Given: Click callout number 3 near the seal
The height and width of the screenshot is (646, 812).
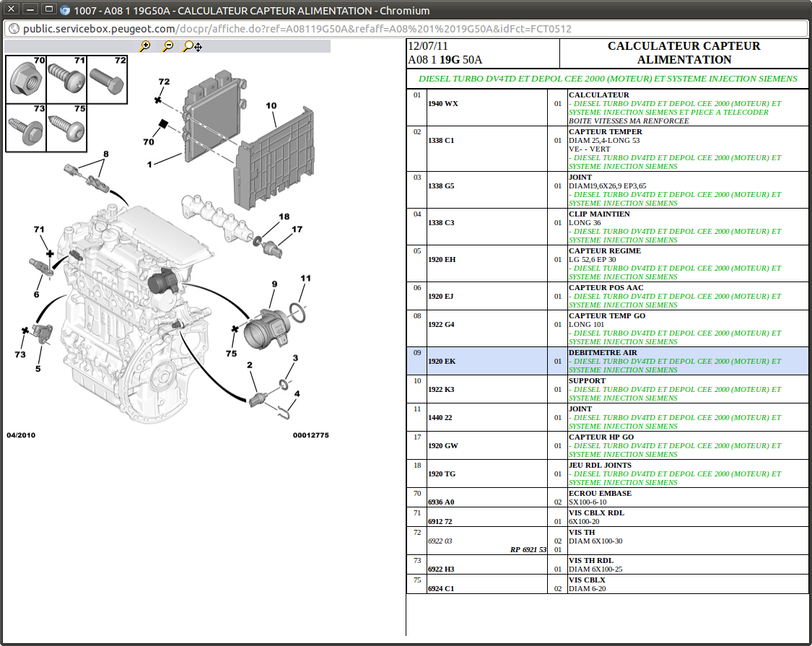Looking at the screenshot, I should [x=295, y=358].
